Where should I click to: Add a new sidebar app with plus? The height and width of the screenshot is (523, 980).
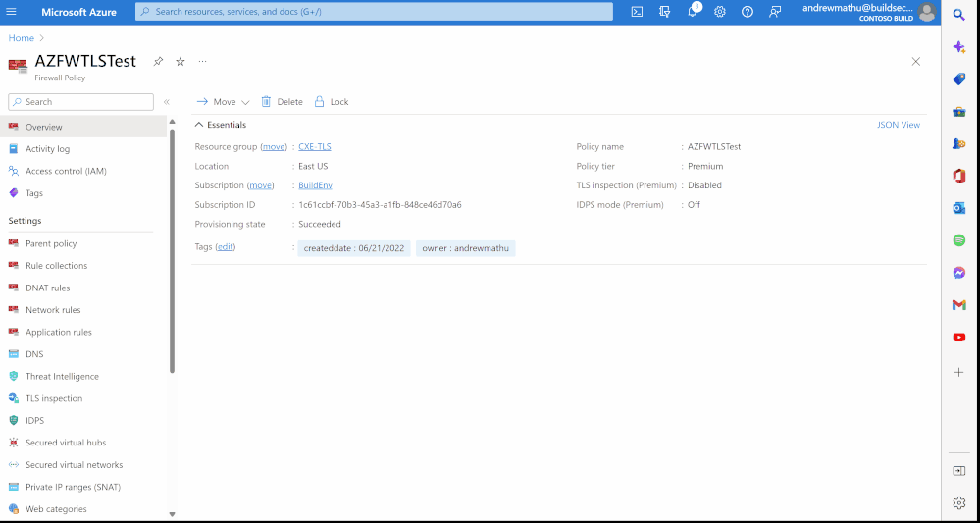point(958,373)
